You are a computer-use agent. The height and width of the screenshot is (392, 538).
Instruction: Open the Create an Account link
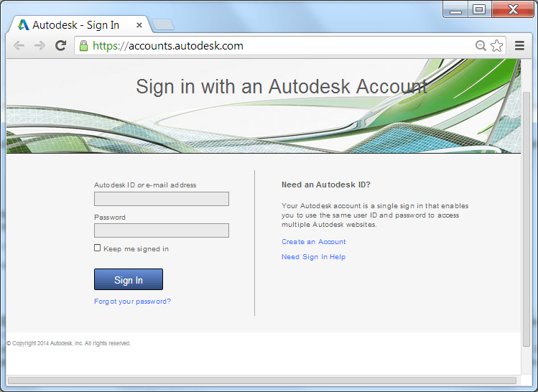point(314,242)
